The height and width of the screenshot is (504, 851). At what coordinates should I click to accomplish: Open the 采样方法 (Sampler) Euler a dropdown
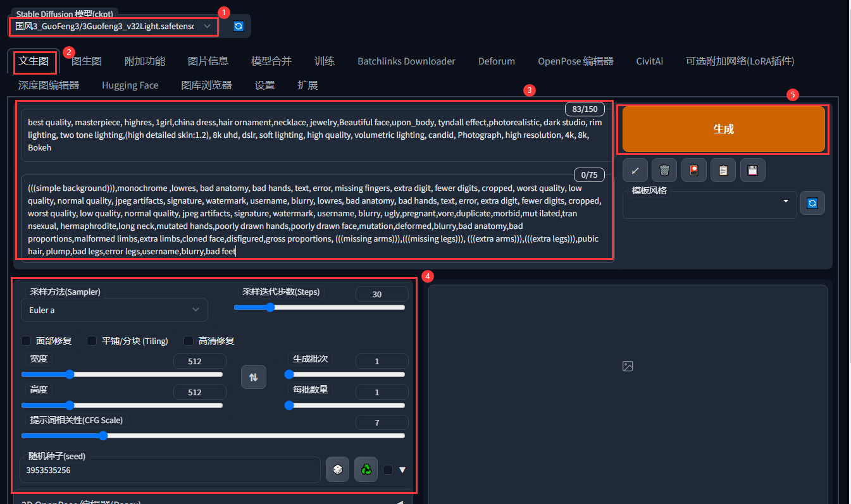(x=115, y=310)
